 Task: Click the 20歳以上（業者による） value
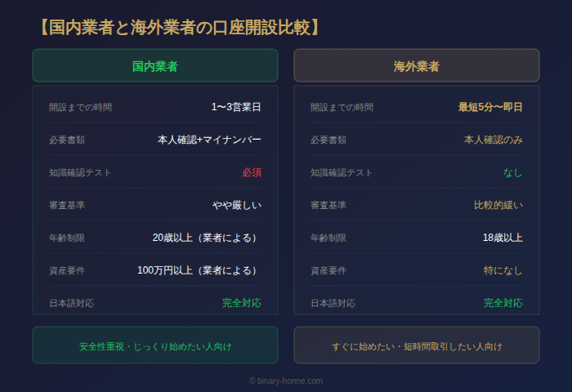(x=207, y=238)
